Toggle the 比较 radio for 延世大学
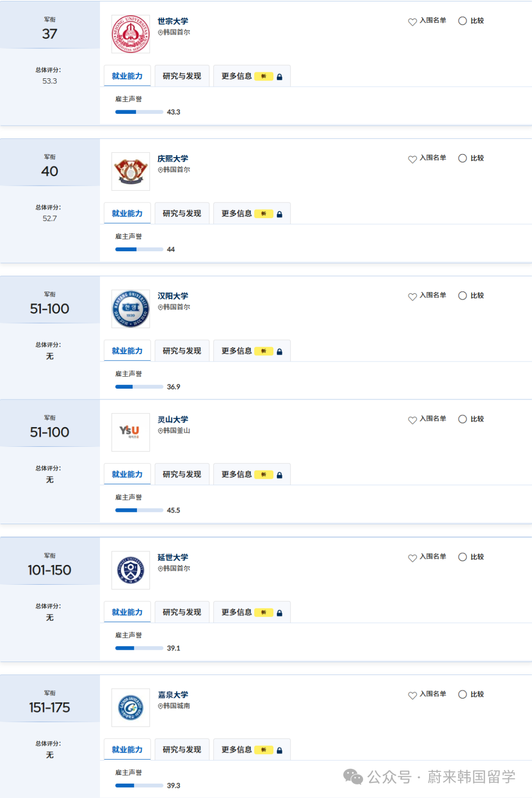This screenshot has width=532, height=798. click(x=463, y=557)
